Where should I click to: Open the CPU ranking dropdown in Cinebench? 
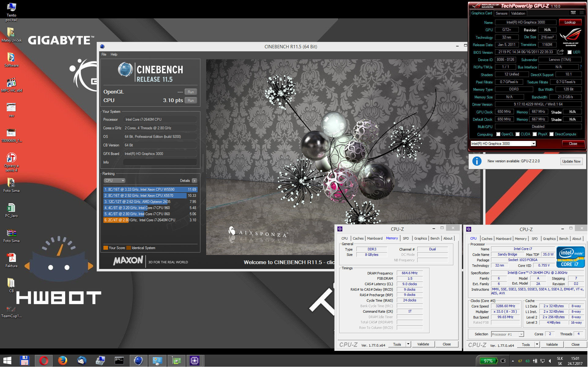tap(114, 181)
